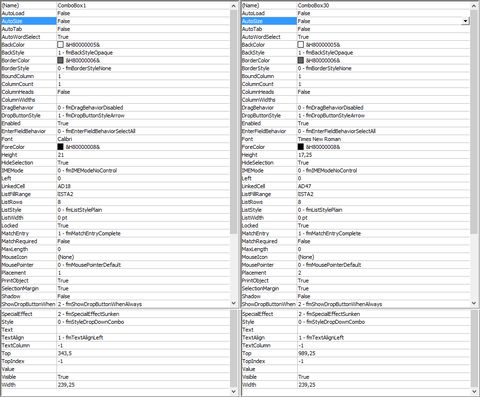The image size is (480, 397).
Task: Click fmIMEModeNoControl value in the ComboBox1 panel
Action: coord(87,170)
